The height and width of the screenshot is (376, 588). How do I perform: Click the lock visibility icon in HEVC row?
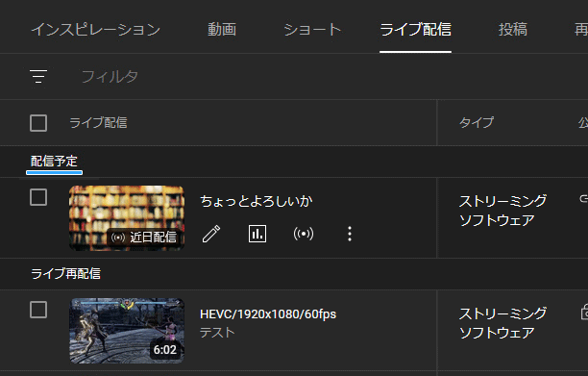[x=584, y=312]
